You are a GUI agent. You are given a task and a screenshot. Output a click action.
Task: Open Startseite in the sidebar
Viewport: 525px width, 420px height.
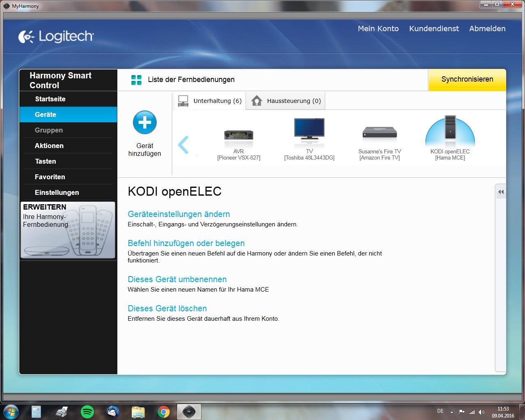click(50, 99)
